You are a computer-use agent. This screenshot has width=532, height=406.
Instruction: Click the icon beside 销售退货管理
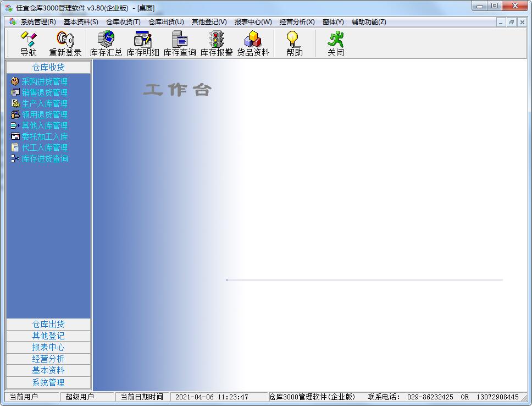[15, 92]
